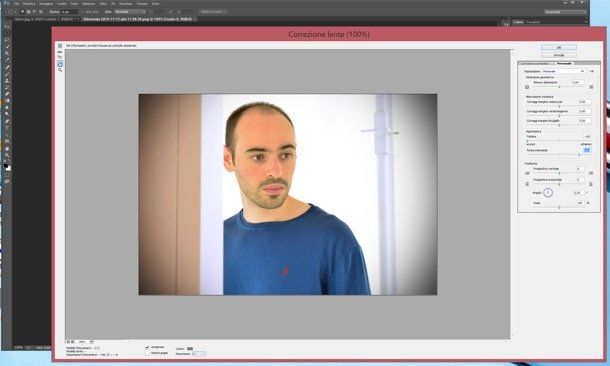Click the intersect selection icon in options bar
Screen dimensions: 610x366
(41, 12)
